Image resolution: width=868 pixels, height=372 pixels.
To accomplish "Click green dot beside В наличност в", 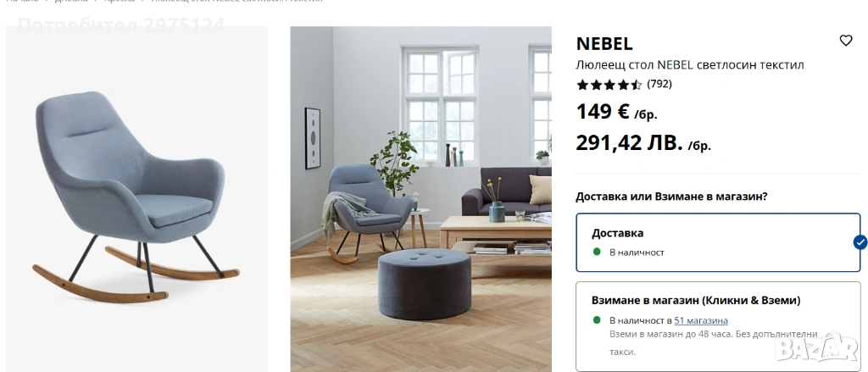I will click(597, 320).
